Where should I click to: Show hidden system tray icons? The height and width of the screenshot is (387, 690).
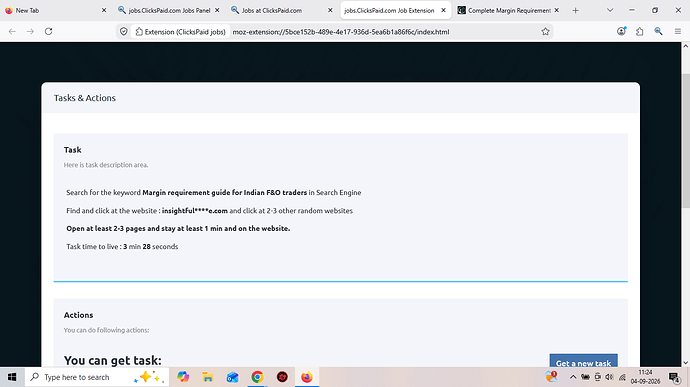(x=573, y=377)
